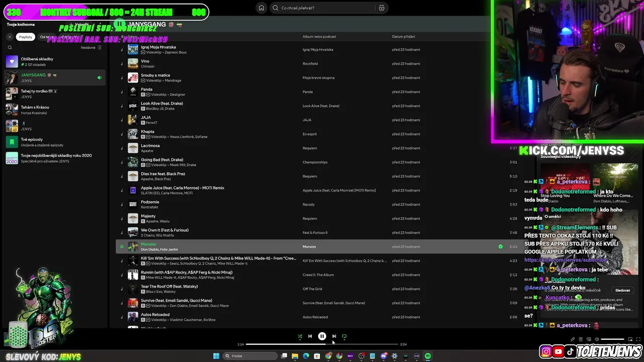Open Spotify Home with the house icon
The width and height of the screenshot is (644, 362).
click(261, 8)
